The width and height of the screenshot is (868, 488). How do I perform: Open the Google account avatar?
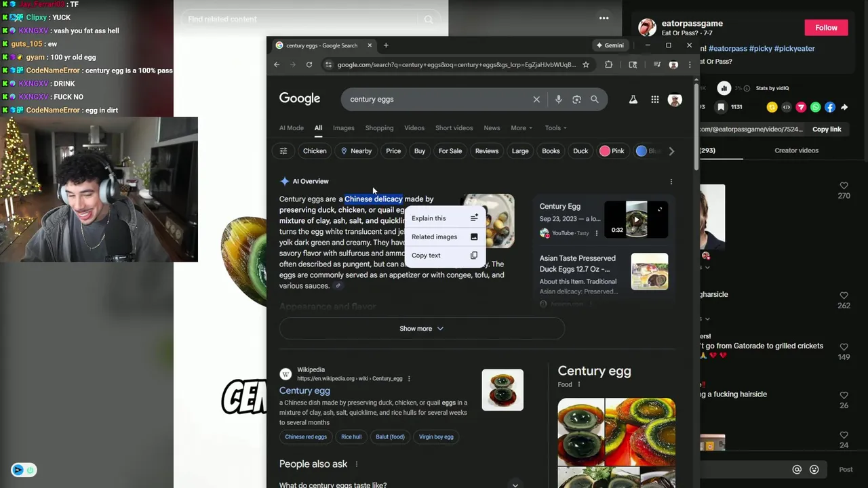(675, 100)
